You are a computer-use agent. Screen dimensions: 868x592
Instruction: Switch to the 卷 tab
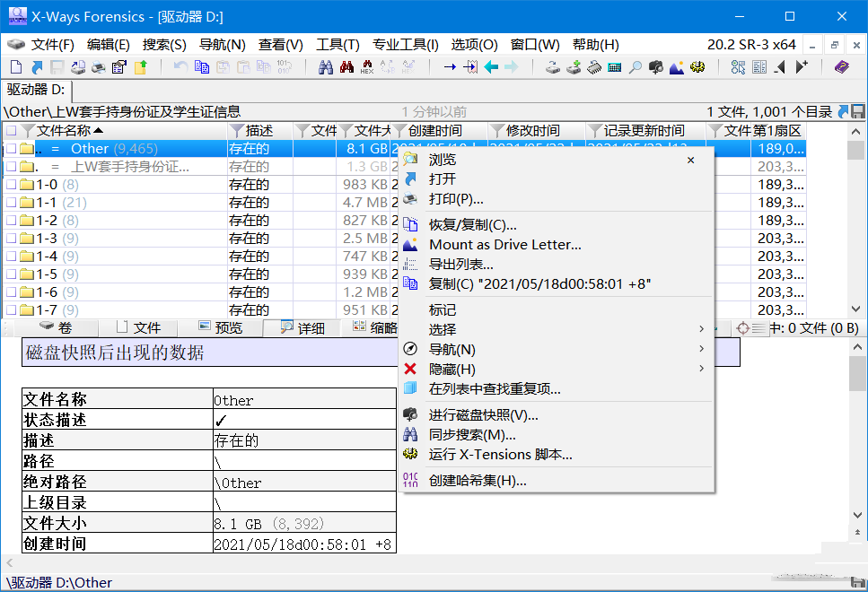(x=56, y=328)
